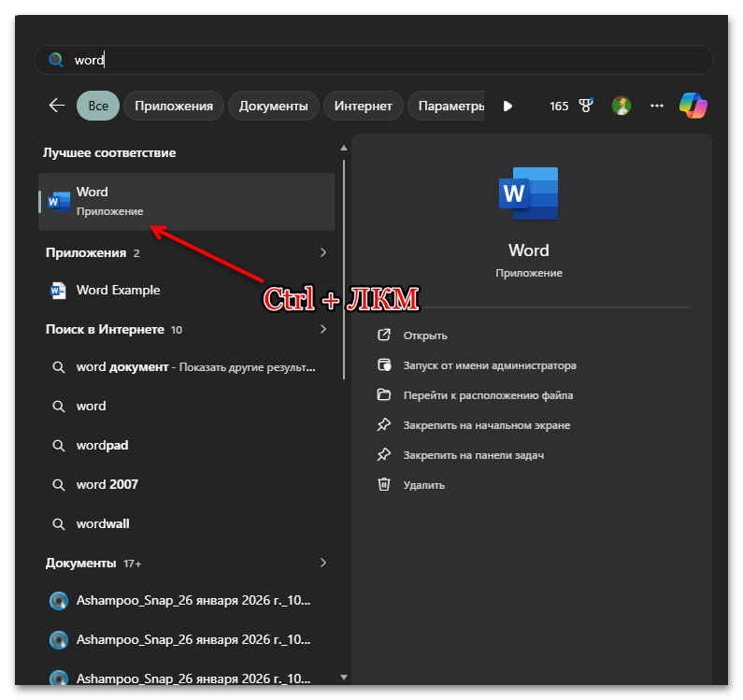Select the 'word 2007' web suggestion

tap(186, 484)
